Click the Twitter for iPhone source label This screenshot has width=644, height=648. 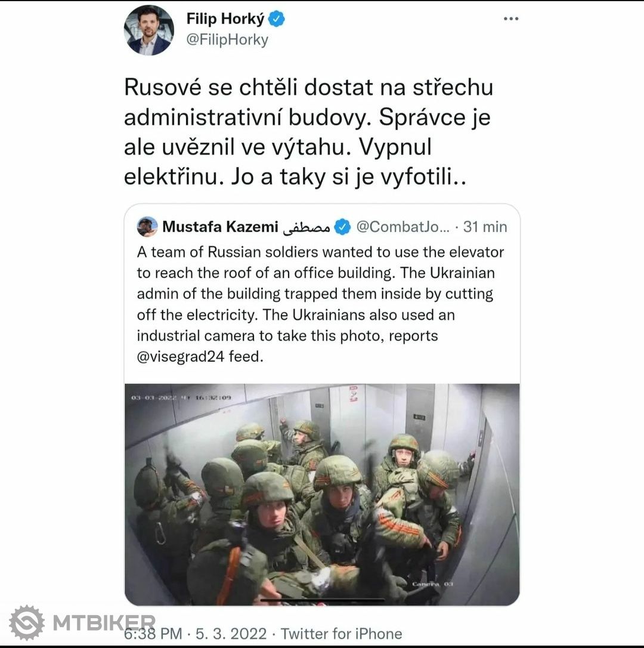coord(341,634)
